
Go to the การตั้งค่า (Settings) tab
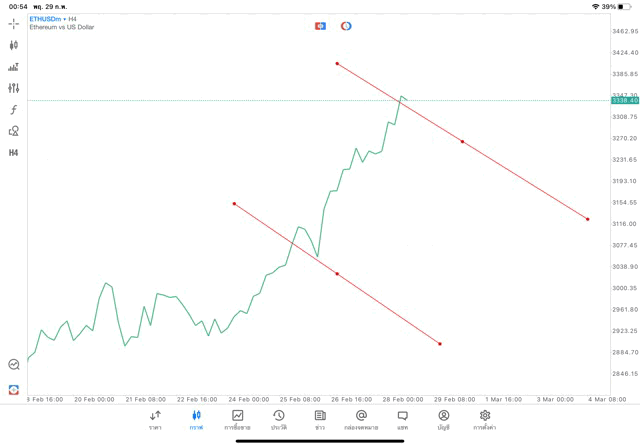pyautogui.click(x=485, y=419)
